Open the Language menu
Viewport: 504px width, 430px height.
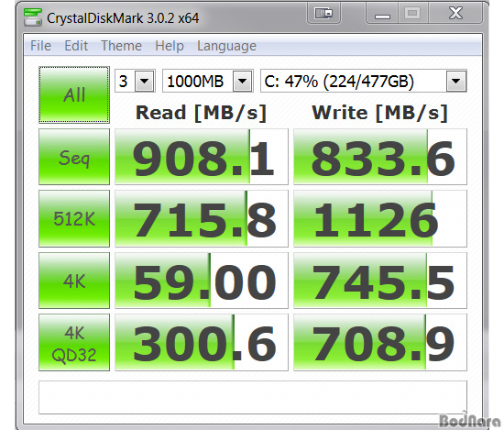[x=226, y=46]
